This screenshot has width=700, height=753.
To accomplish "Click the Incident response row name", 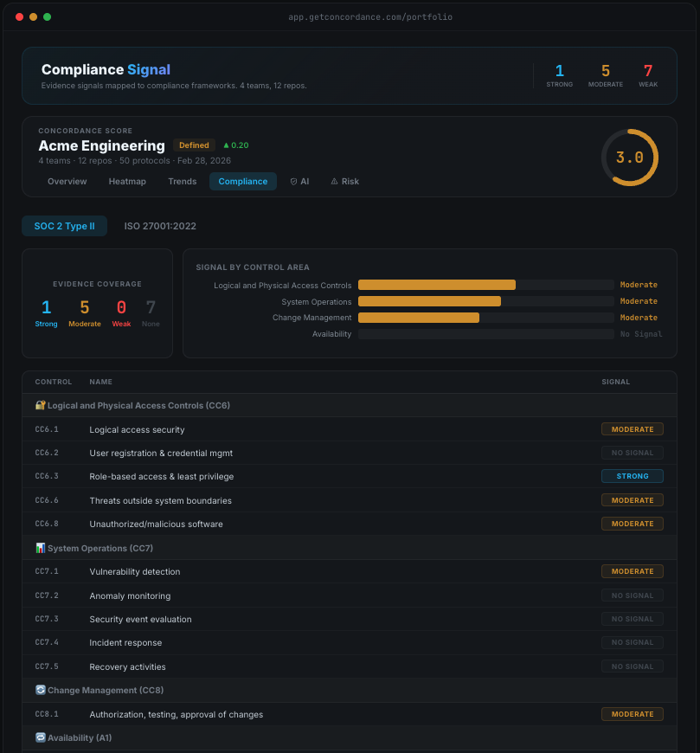I will coord(125,642).
